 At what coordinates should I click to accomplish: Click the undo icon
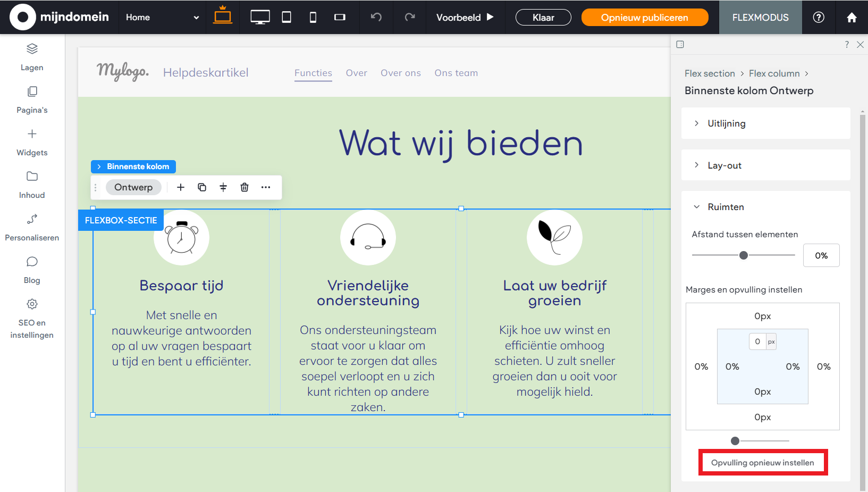point(376,18)
